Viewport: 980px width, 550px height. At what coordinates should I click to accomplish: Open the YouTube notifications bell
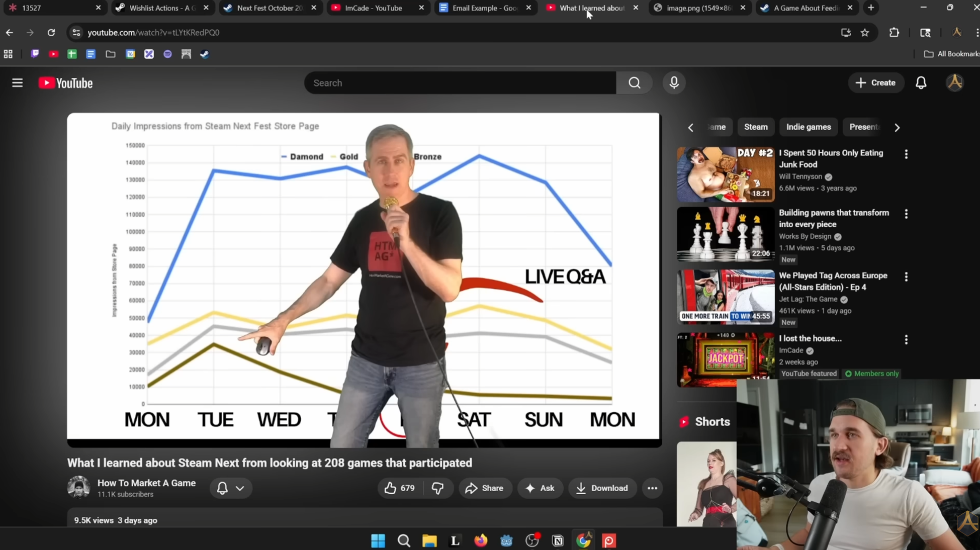click(x=921, y=83)
